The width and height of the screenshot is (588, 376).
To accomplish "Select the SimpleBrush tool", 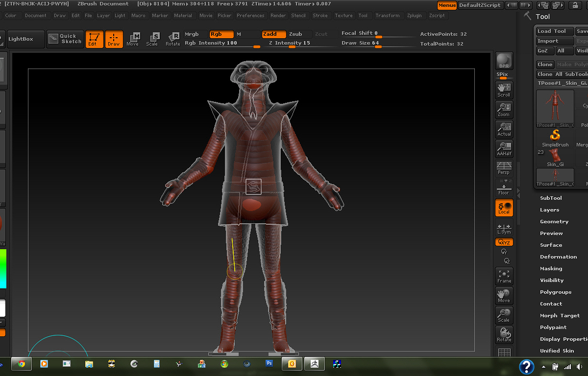I will [x=555, y=138].
